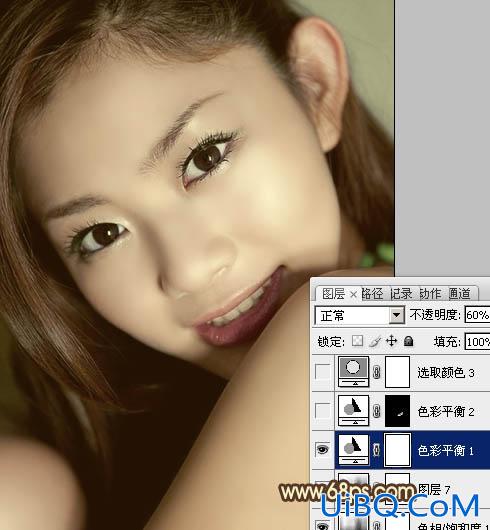490x530 pixels.
Task: Switch to the 路径 paths tab
Action: click(x=372, y=294)
